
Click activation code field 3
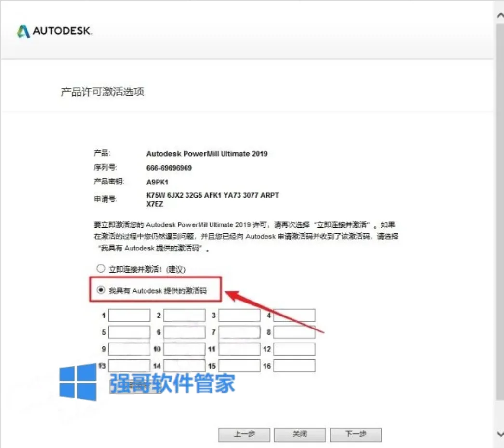click(239, 315)
